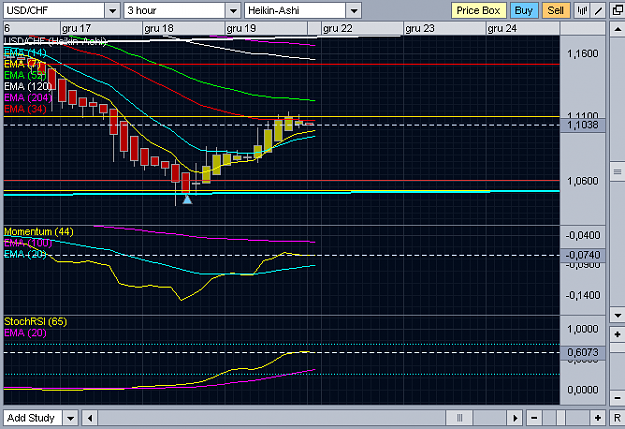Click the gru 19 date header
The height and width of the screenshot is (429, 625).
click(x=241, y=29)
